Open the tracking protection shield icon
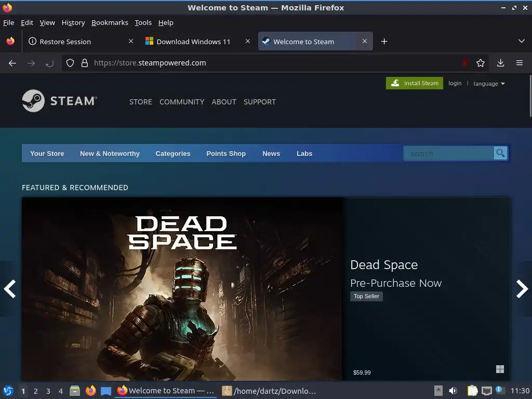The width and height of the screenshot is (532, 399). [70, 63]
